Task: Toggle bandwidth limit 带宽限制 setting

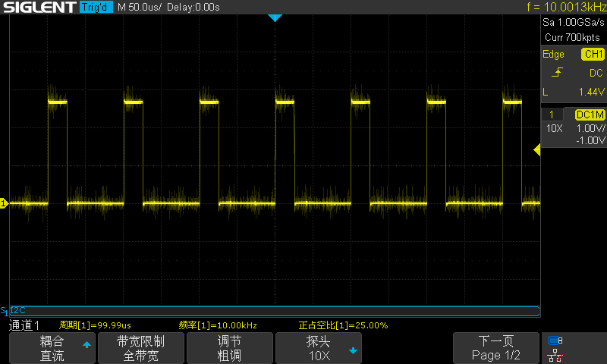Action: coord(140,348)
